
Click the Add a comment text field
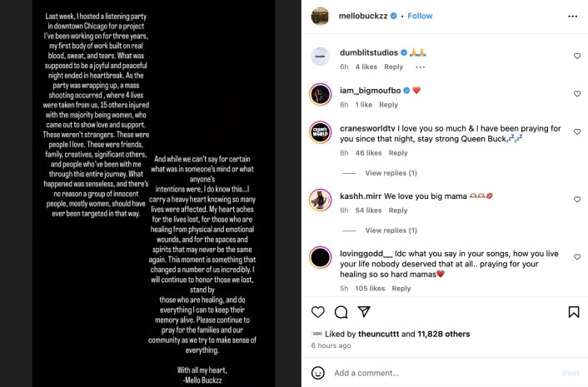[441, 373]
